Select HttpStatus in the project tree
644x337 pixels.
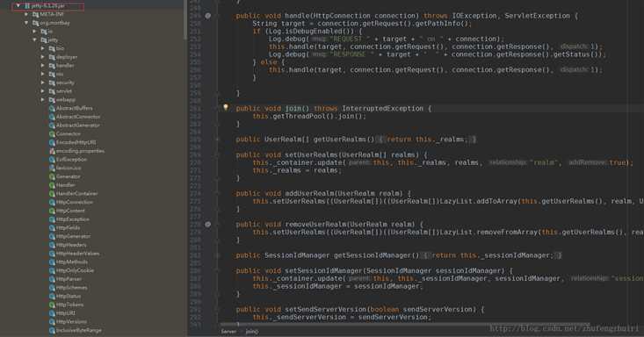point(69,297)
